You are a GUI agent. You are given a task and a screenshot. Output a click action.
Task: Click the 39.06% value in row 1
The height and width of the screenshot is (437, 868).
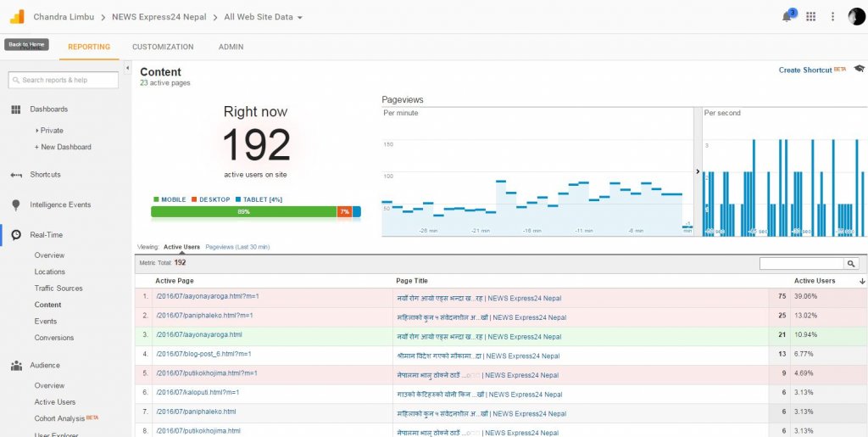(805, 296)
